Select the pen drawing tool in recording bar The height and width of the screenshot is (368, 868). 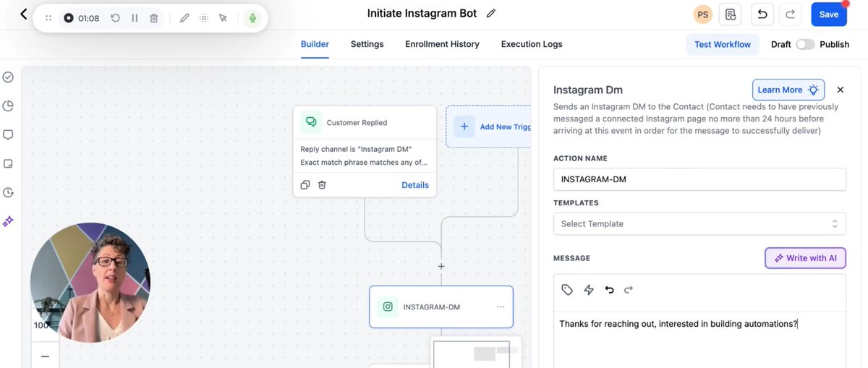click(x=184, y=18)
